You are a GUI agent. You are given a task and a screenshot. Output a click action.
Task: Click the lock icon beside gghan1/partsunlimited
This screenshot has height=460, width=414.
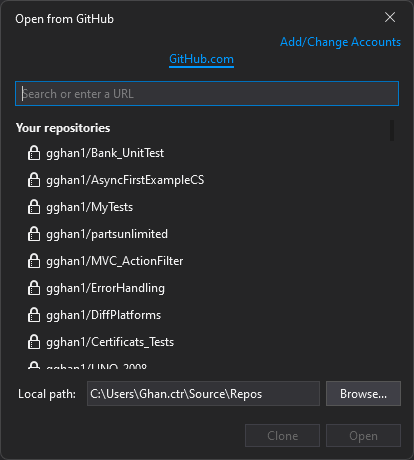[34, 234]
